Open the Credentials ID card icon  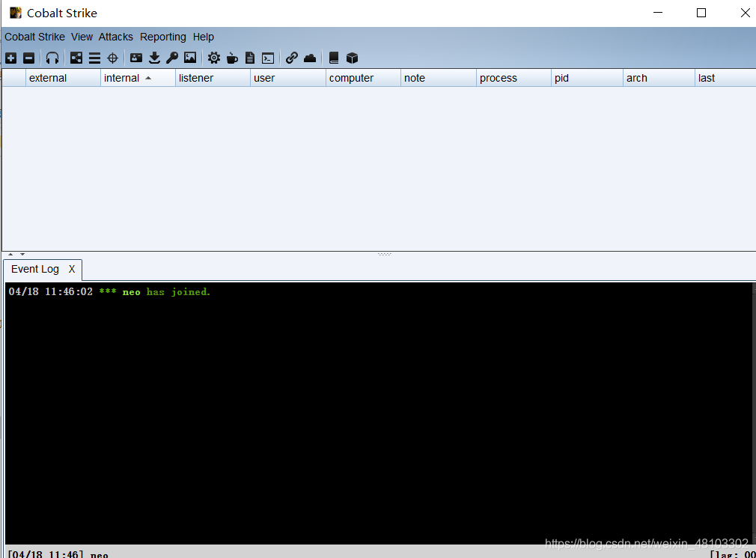136,58
